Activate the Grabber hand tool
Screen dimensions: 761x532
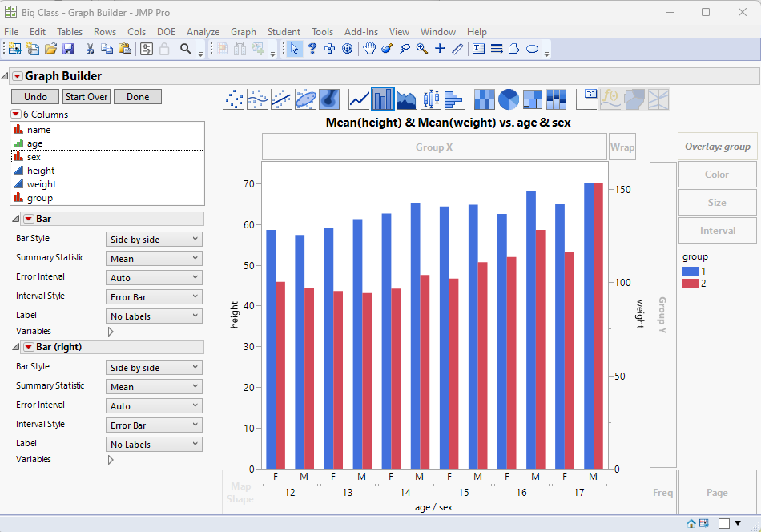pos(368,49)
